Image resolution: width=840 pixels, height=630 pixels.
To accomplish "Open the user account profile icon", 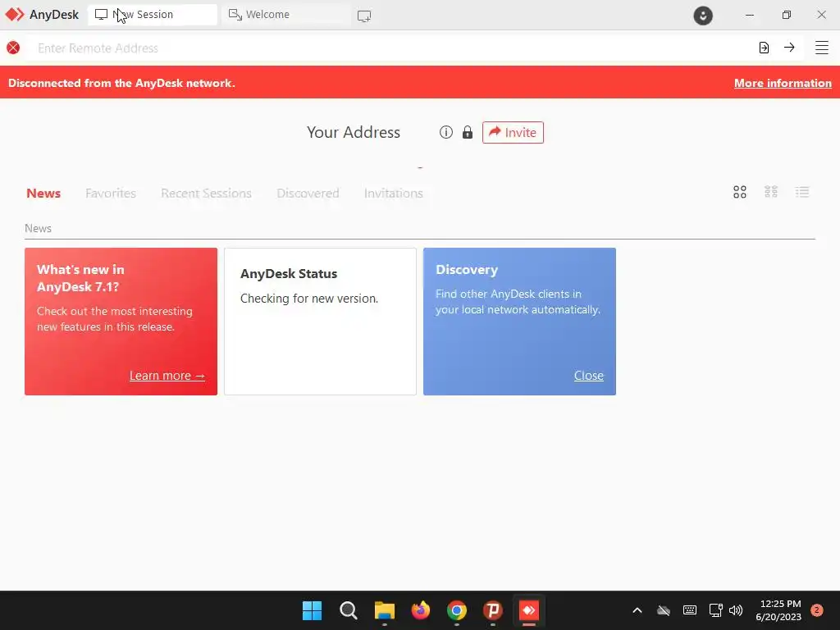I will pos(703,15).
